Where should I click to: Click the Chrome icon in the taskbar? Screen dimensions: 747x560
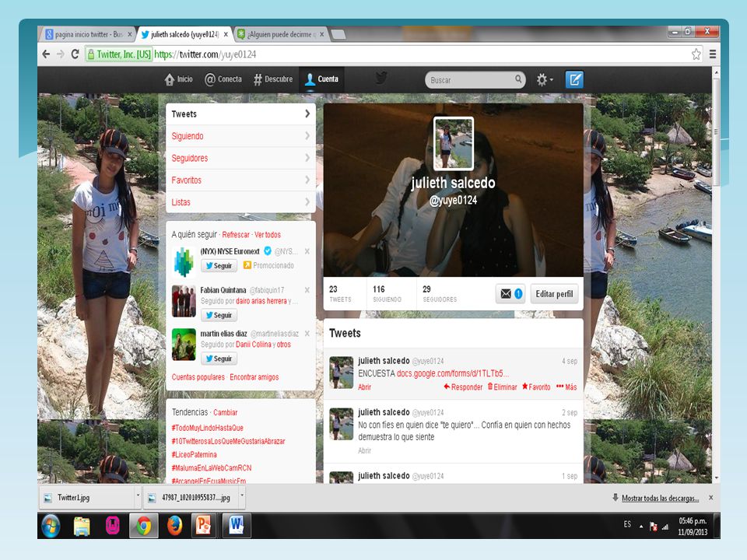coord(143,527)
